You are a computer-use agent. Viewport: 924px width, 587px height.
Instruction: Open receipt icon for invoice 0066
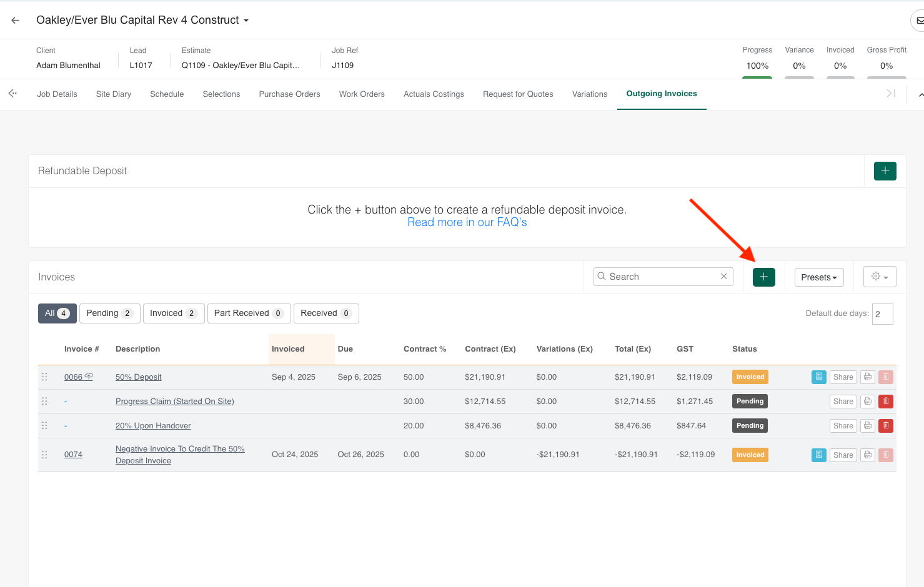(818, 377)
